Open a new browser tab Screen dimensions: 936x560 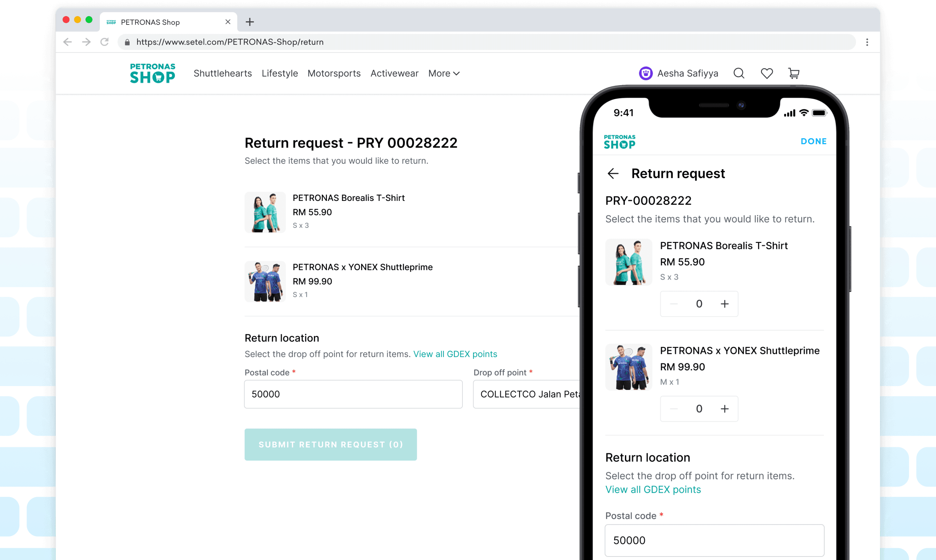[249, 22]
